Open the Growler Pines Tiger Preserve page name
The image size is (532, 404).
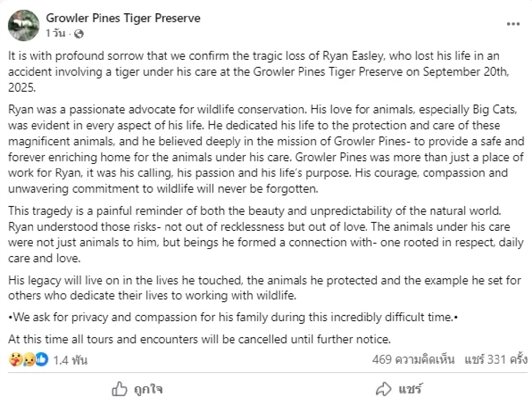123,18
